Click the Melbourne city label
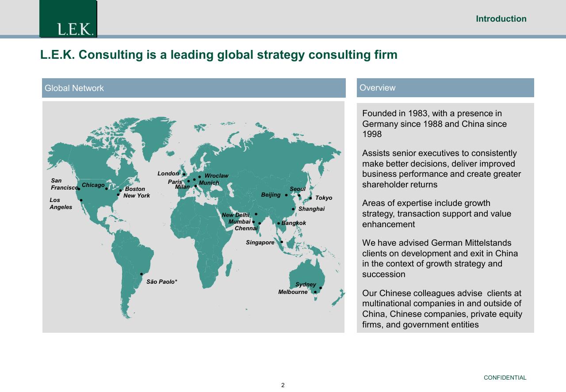The height and width of the screenshot is (392, 566). [293, 292]
